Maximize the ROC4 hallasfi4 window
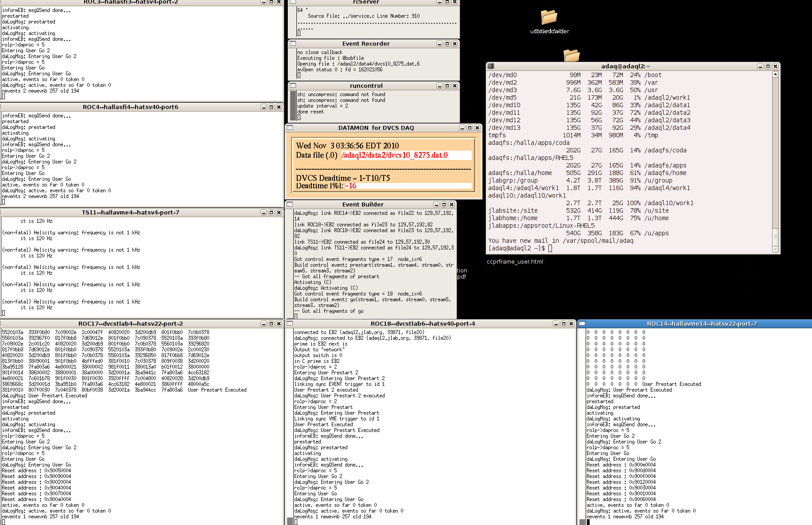This screenshot has width=812, height=525. tap(271, 107)
